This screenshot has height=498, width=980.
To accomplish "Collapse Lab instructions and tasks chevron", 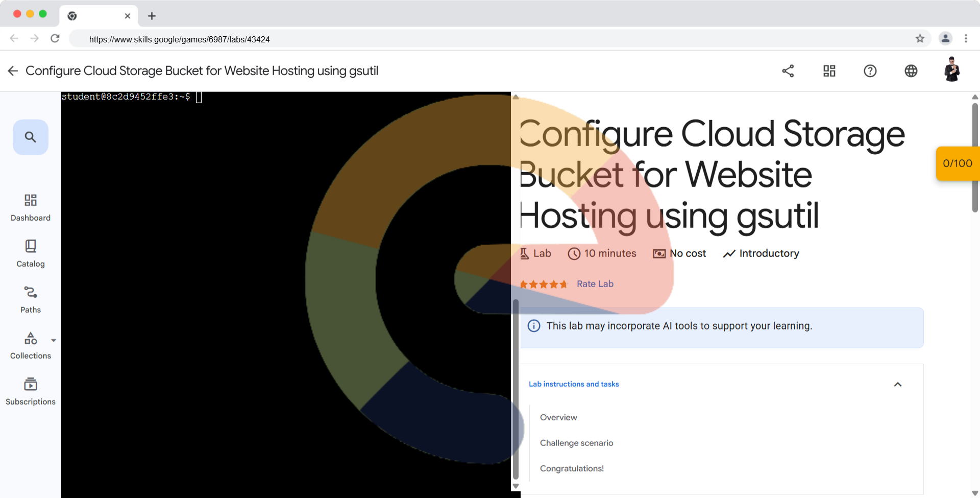I will click(x=898, y=384).
